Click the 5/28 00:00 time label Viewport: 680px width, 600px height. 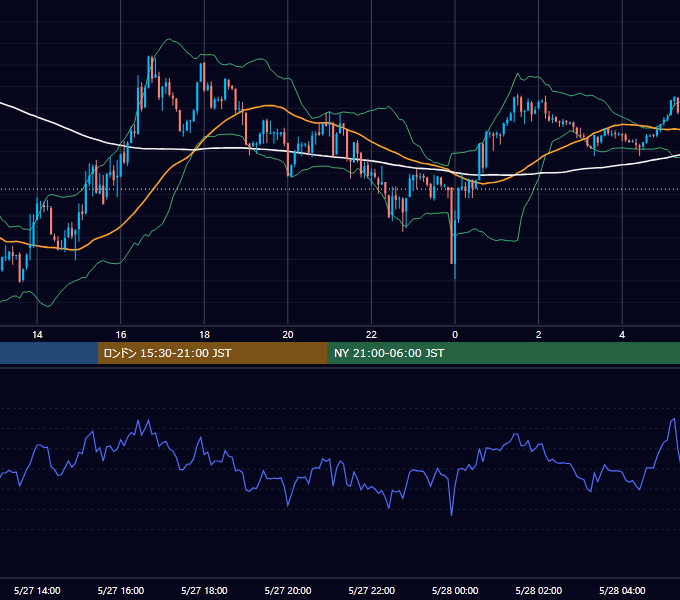coord(455,590)
